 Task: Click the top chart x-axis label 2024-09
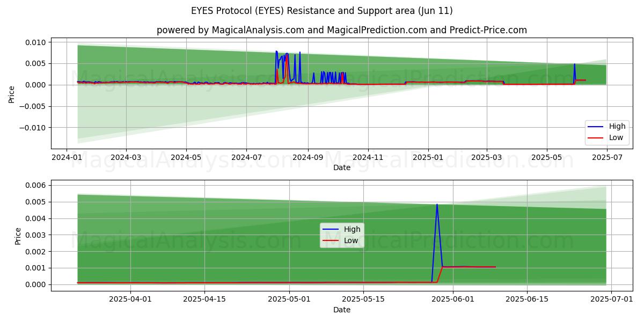click(308, 158)
